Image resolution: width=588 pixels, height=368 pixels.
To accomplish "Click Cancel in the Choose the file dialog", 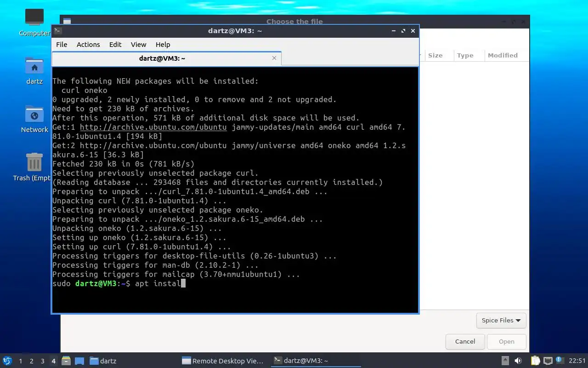I will [465, 341].
